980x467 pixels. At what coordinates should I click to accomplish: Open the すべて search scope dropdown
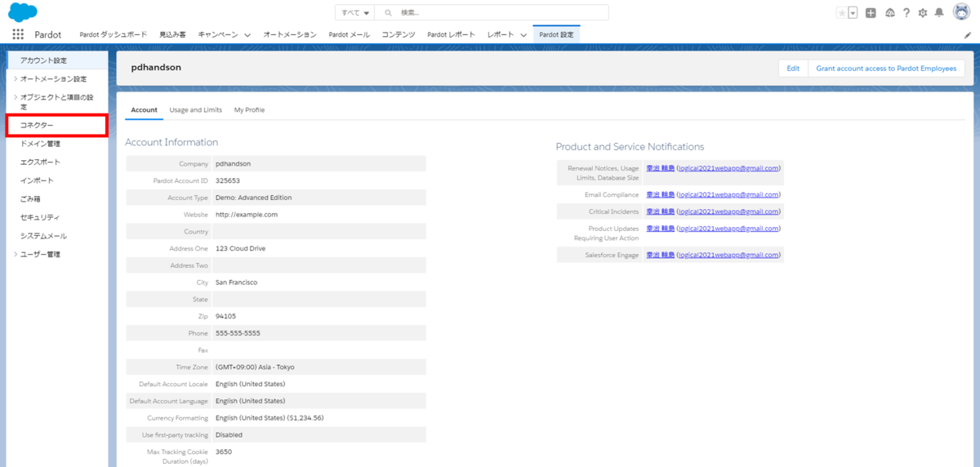tap(354, 13)
